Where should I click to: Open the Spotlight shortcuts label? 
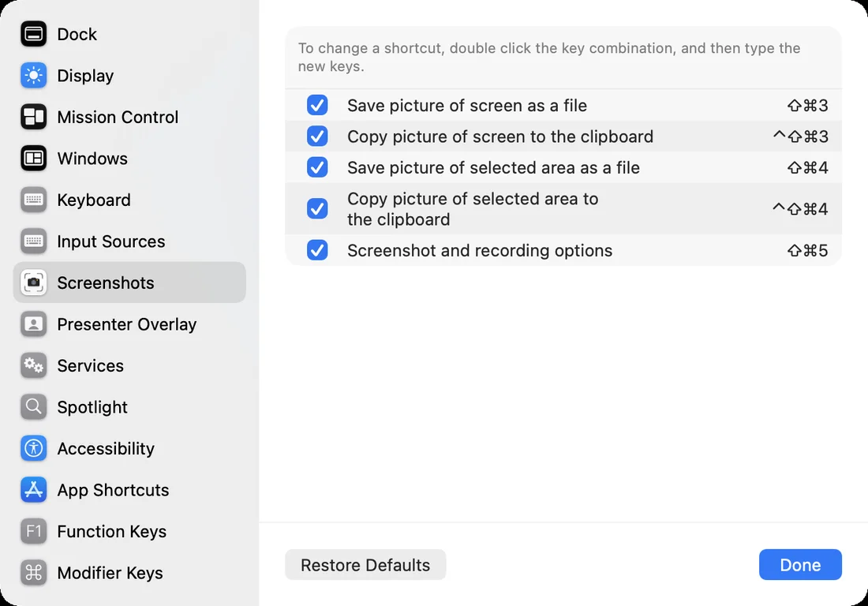[x=92, y=407]
